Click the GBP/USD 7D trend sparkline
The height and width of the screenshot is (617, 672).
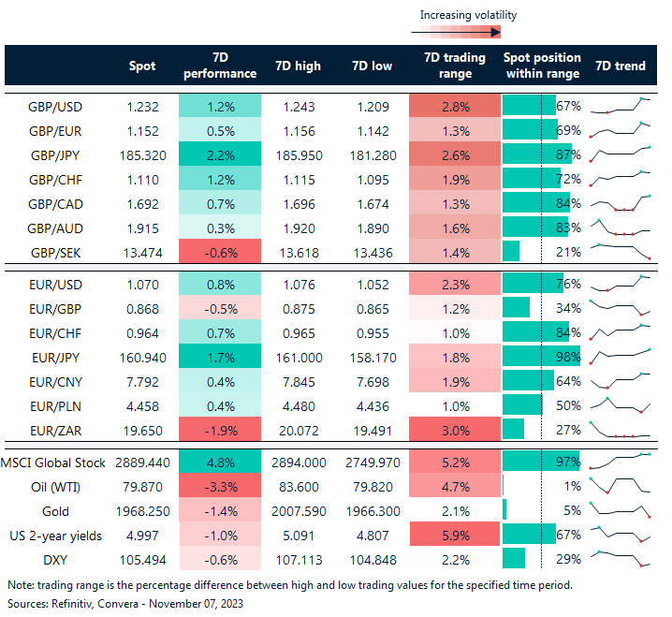click(620, 106)
